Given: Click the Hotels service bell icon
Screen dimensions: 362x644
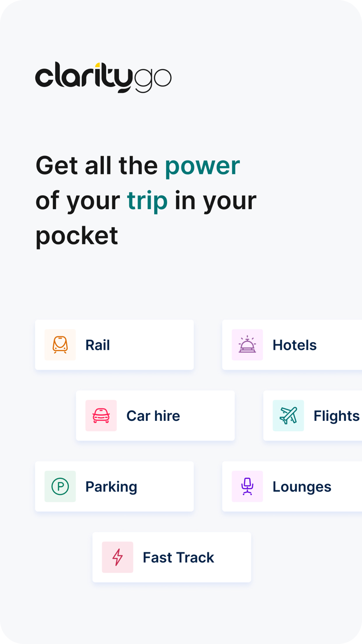Looking at the screenshot, I should [247, 345].
